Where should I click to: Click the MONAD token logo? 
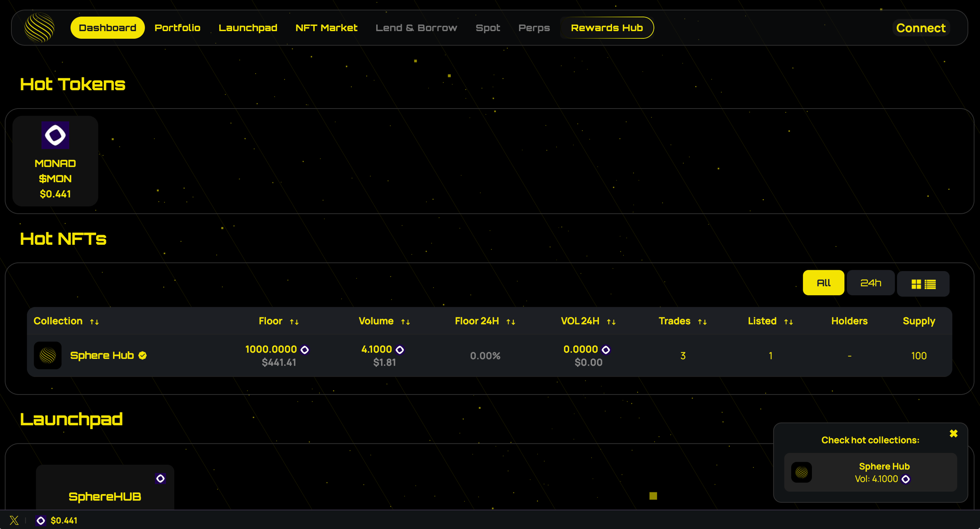[x=55, y=135]
